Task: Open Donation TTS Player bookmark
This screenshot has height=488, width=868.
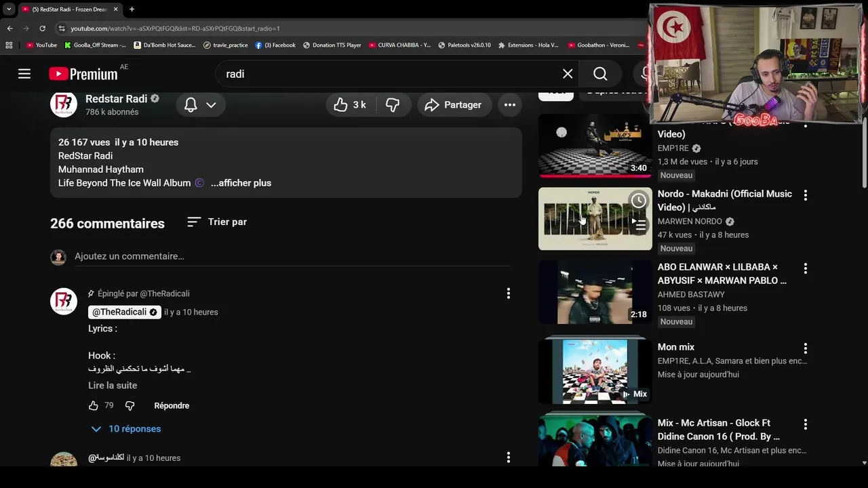Action: coord(332,45)
